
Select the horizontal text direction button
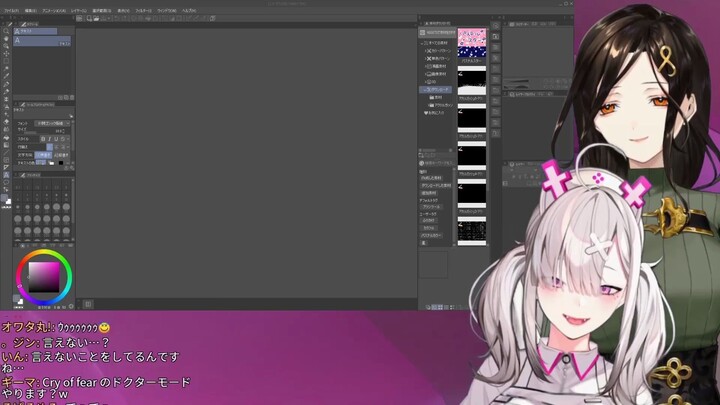point(42,155)
